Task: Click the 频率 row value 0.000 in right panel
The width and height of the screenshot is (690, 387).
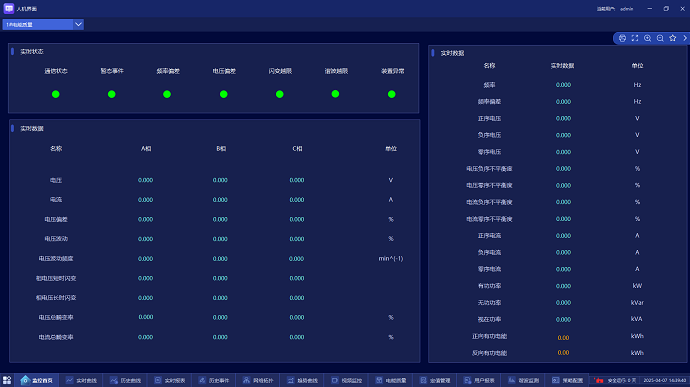Action: click(563, 85)
